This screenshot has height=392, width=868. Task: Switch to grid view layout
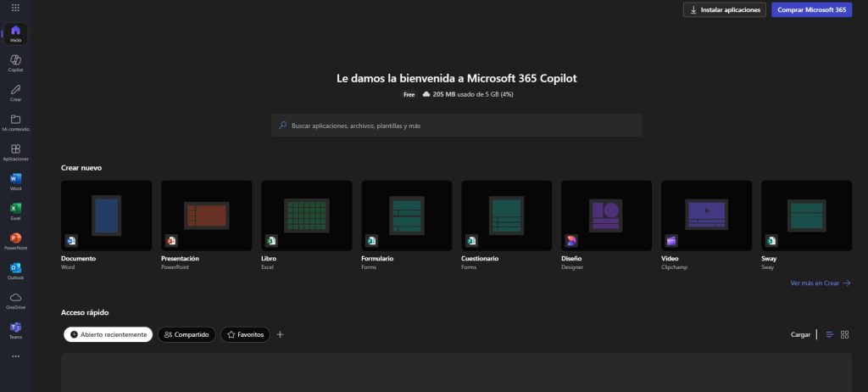coord(845,334)
